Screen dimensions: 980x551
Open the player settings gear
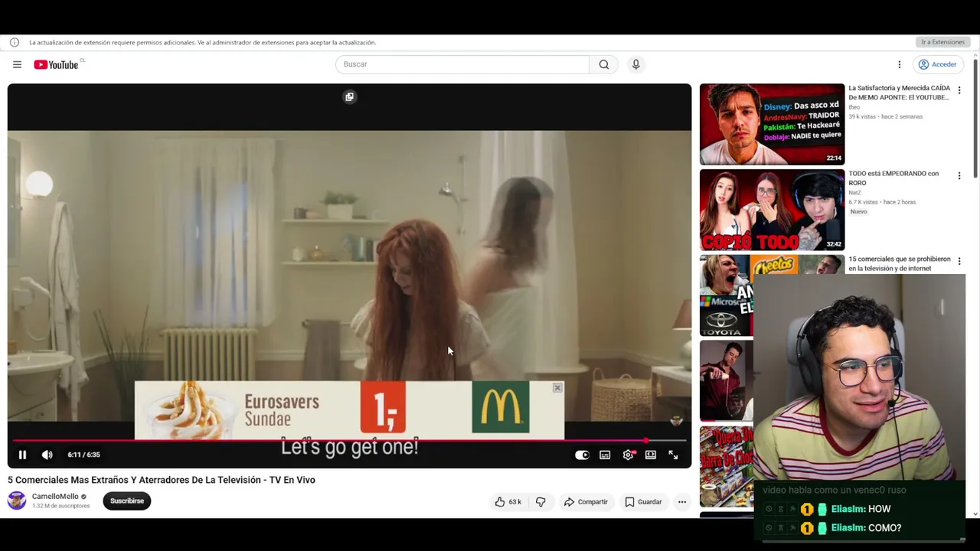[x=628, y=455]
